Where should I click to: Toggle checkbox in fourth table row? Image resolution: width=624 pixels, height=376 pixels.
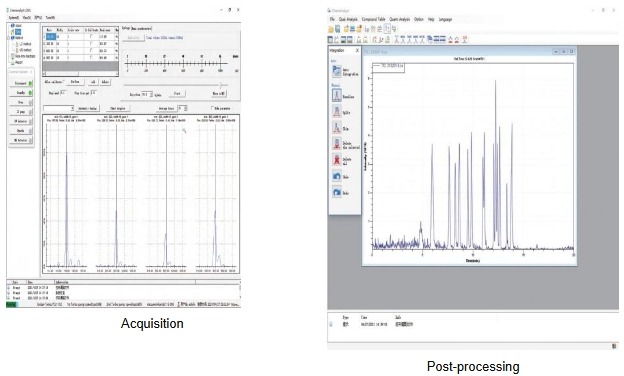(x=92, y=58)
